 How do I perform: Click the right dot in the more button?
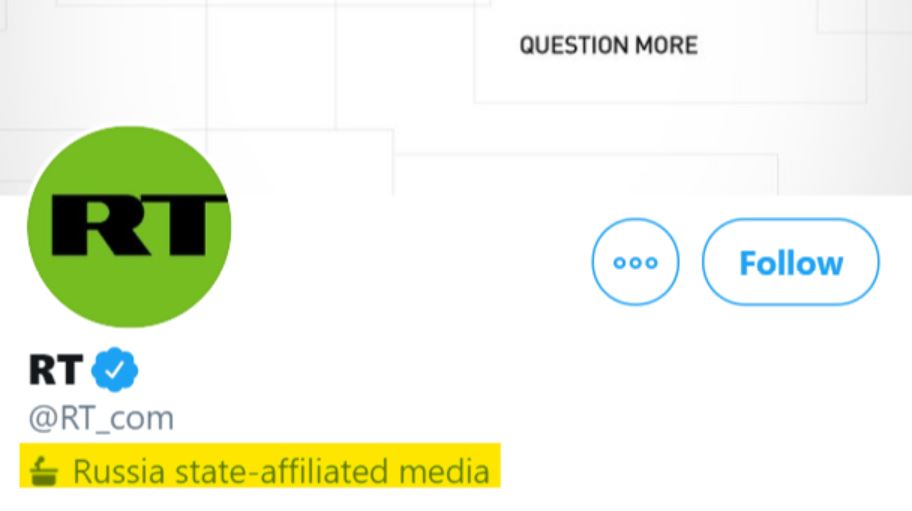pos(651,263)
